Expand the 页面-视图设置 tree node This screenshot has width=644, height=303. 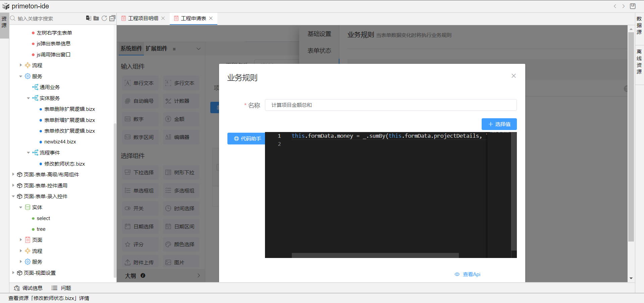(x=13, y=273)
